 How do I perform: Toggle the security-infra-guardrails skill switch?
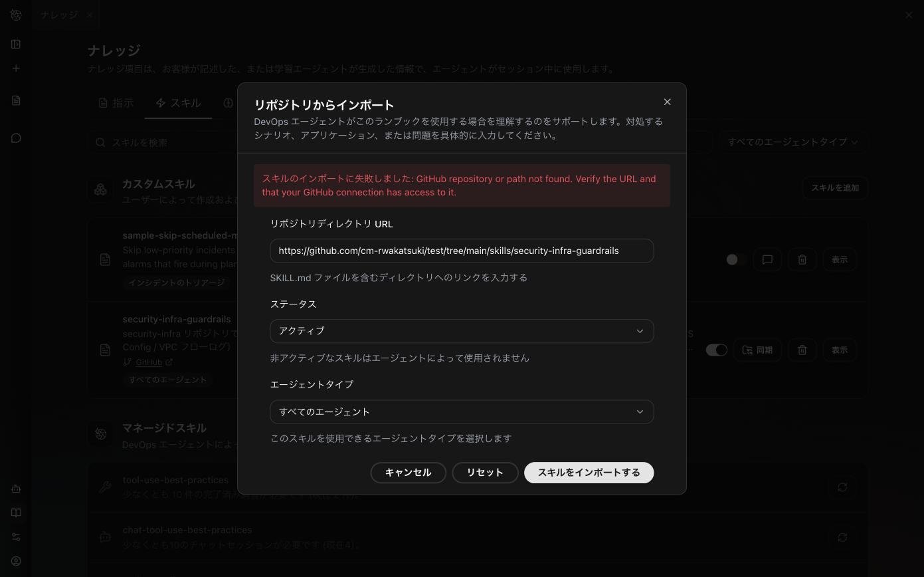(717, 350)
